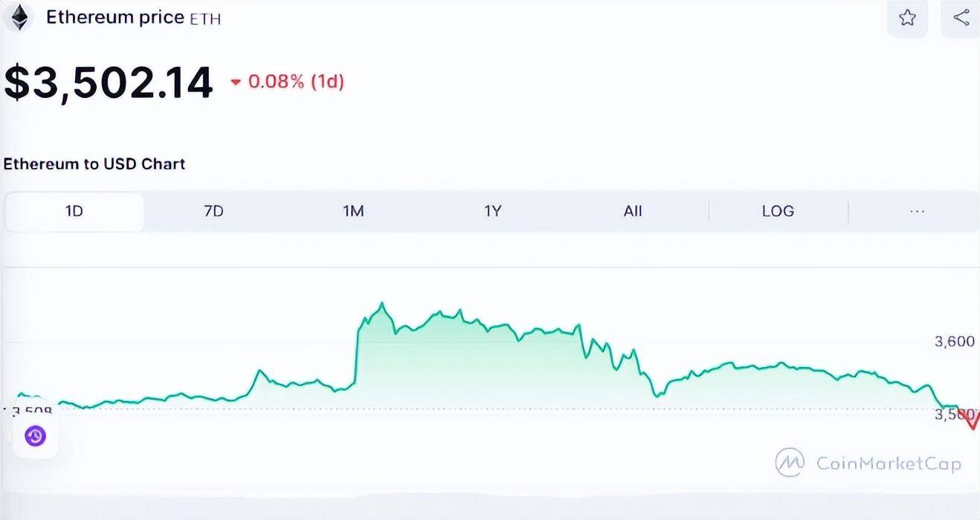The width and height of the screenshot is (980, 520).
Task: Click the red current price marker
Action: click(972, 420)
